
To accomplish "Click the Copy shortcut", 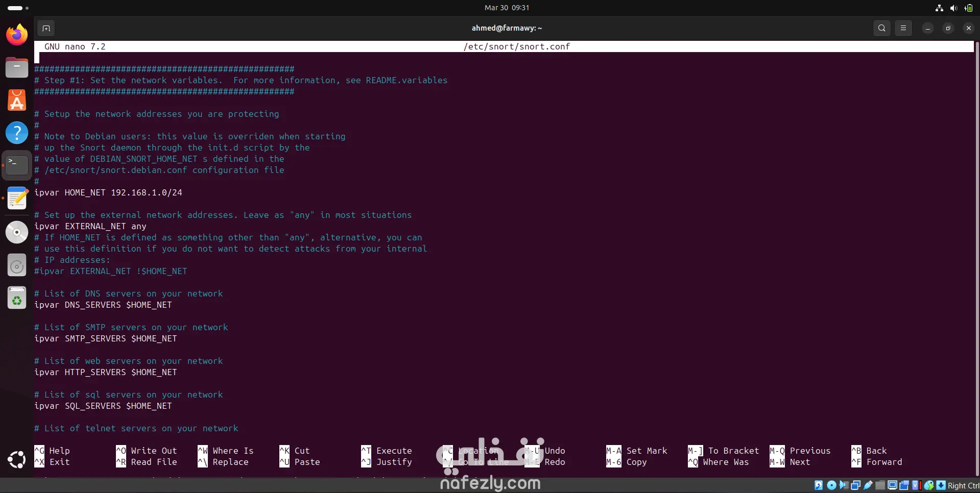I will tap(627, 462).
